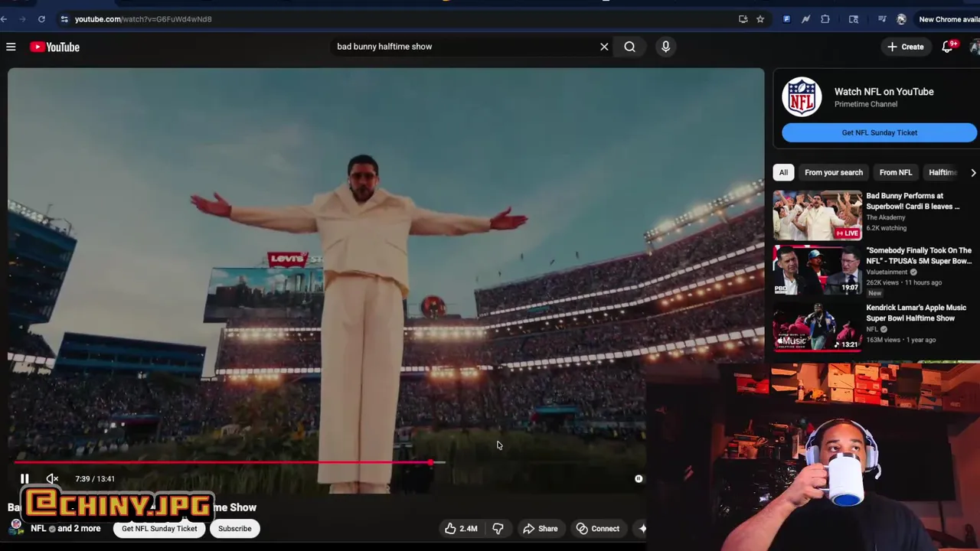Open the Chrome profile avatar

click(x=901, y=19)
